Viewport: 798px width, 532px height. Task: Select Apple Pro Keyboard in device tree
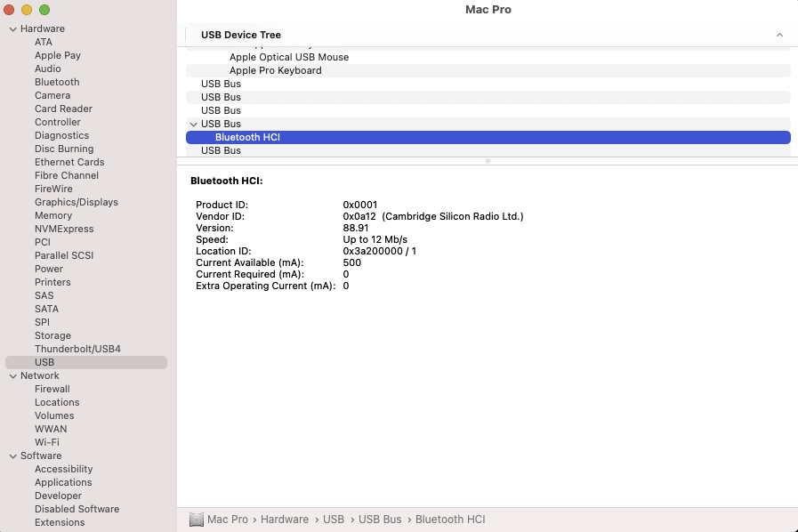(488, 70)
